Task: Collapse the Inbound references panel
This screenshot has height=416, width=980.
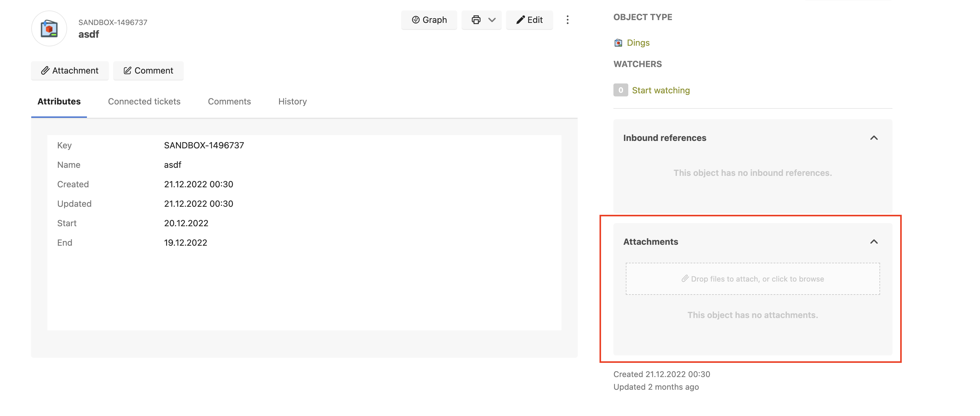Action: (x=874, y=138)
